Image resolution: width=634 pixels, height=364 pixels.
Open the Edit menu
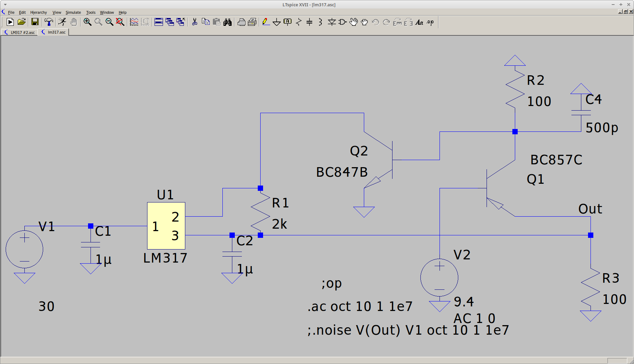(x=22, y=12)
